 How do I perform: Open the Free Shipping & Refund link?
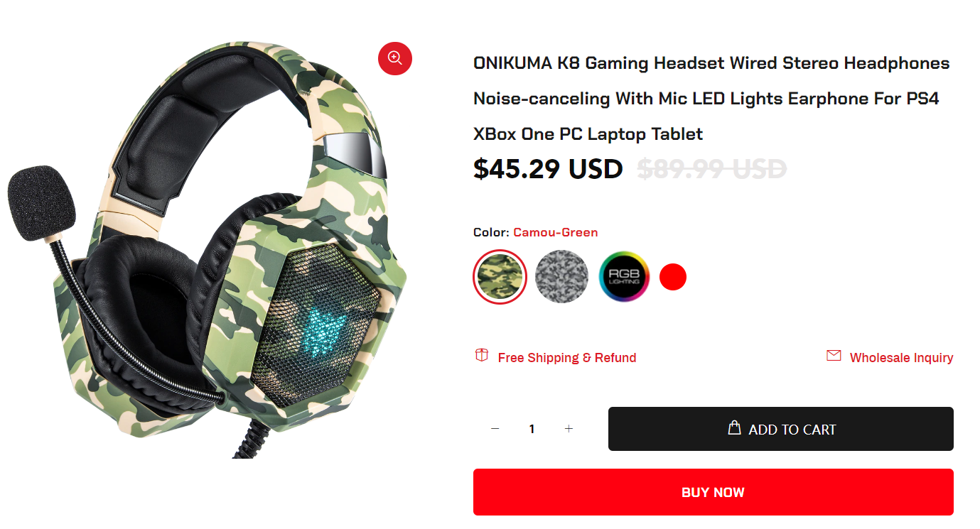[x=567, y=358]
